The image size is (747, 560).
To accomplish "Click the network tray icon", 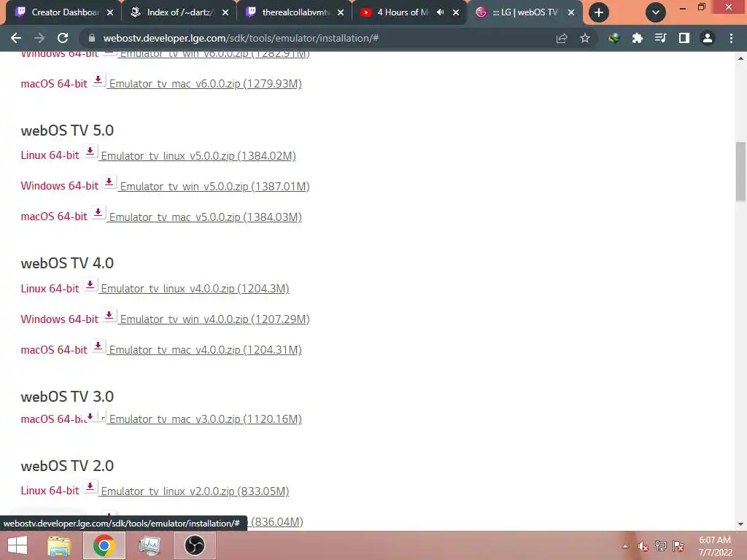I will click(x=660, y=546).
